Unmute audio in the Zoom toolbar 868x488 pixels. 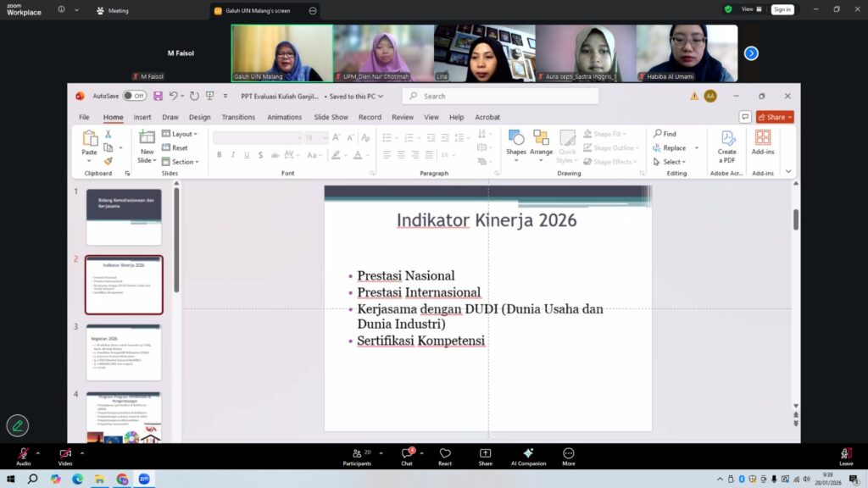23,454
